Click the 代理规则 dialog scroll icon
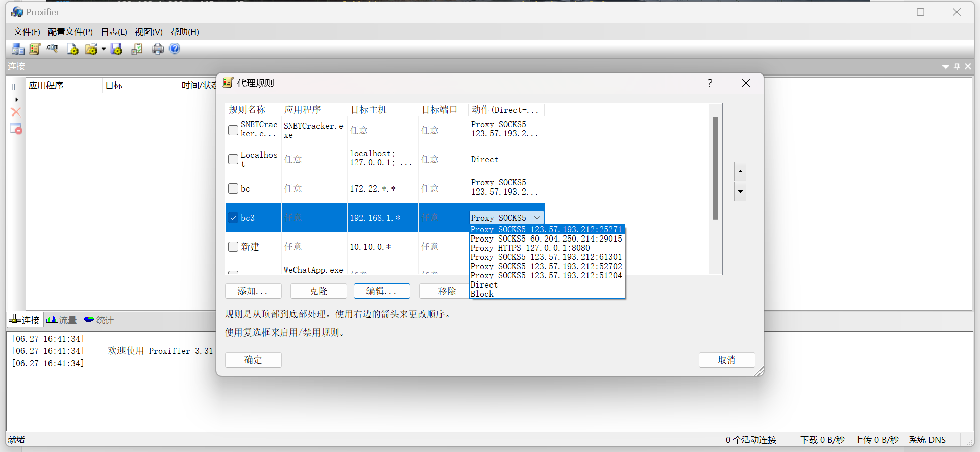 pyautogui.click(x=228, y=82)
